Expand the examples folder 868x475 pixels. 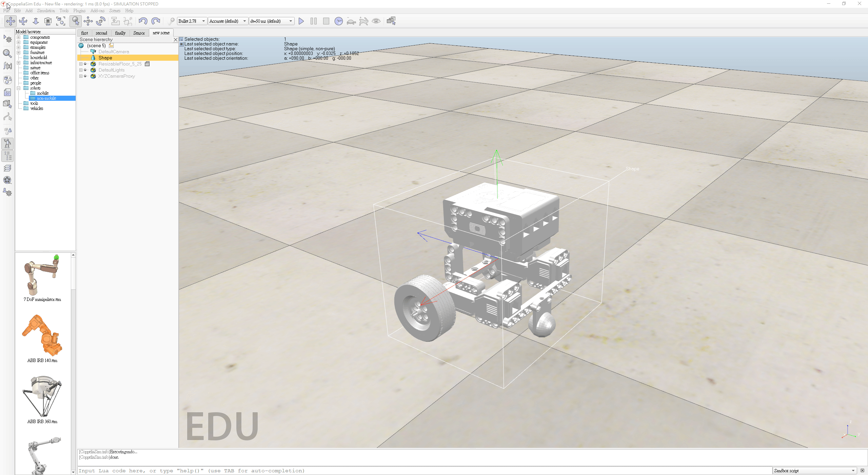[x=19, y=47]
